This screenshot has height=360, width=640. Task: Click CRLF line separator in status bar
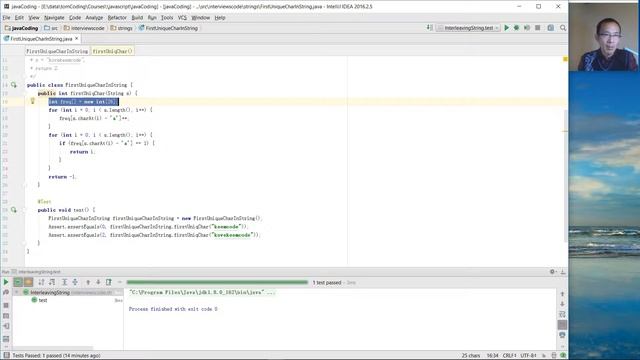(x=510, y=356)
